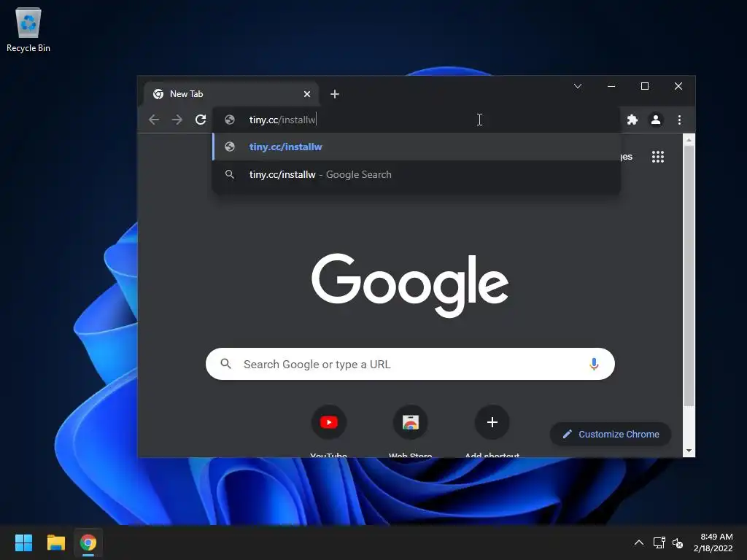747x560 pixels.
Task: Close the New Tab tab
Action: [x=307, y=94]
